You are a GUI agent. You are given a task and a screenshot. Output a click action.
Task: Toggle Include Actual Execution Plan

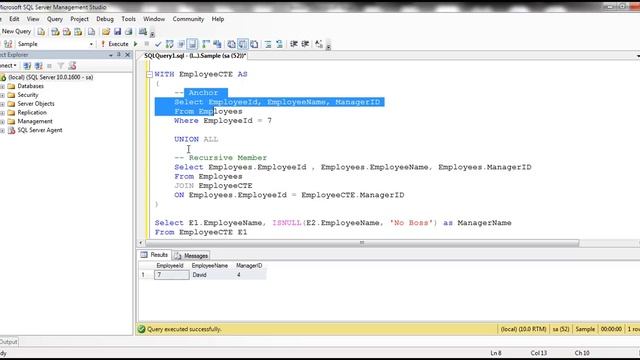pyautogui.click(x=206, y=44)
